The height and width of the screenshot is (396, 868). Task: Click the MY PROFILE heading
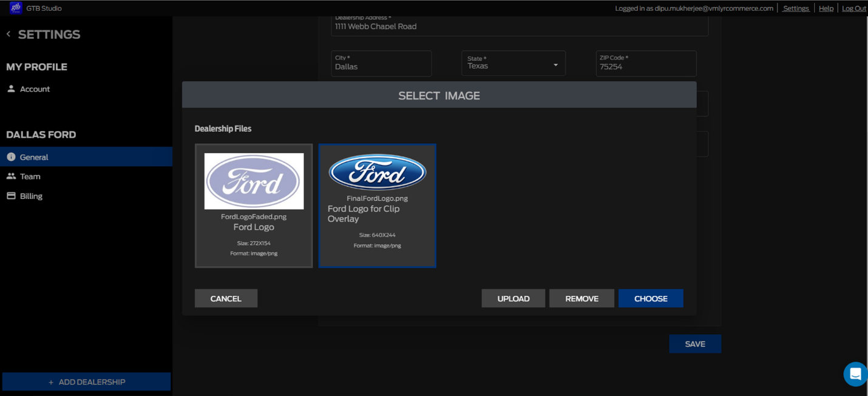click(x=36, y=67)
